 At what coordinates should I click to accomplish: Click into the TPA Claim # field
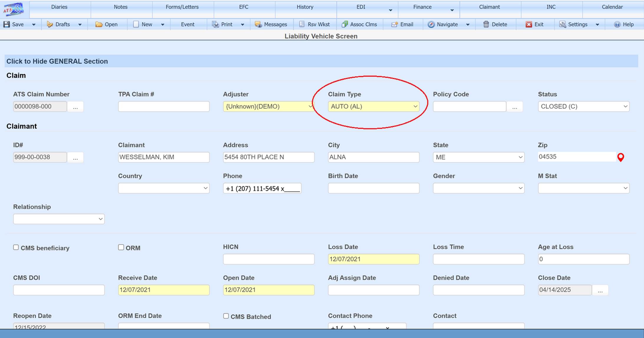coord(164,106)
